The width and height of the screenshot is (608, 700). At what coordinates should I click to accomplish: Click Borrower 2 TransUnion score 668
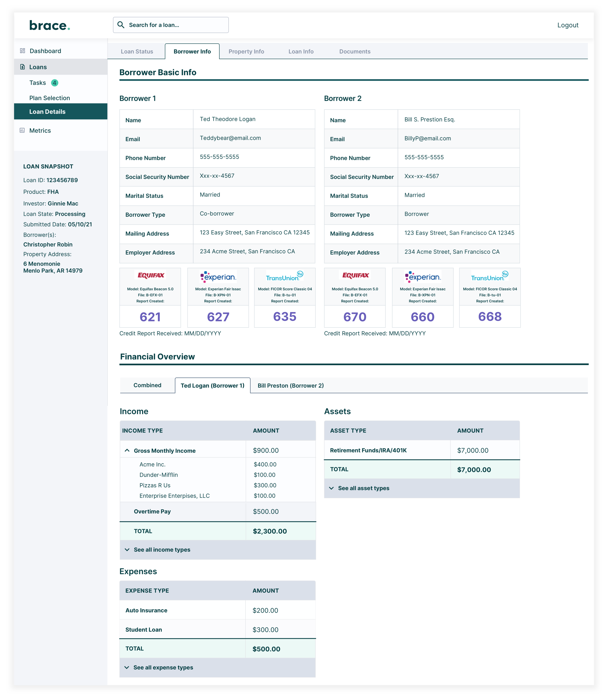click(x=490, y=316)
